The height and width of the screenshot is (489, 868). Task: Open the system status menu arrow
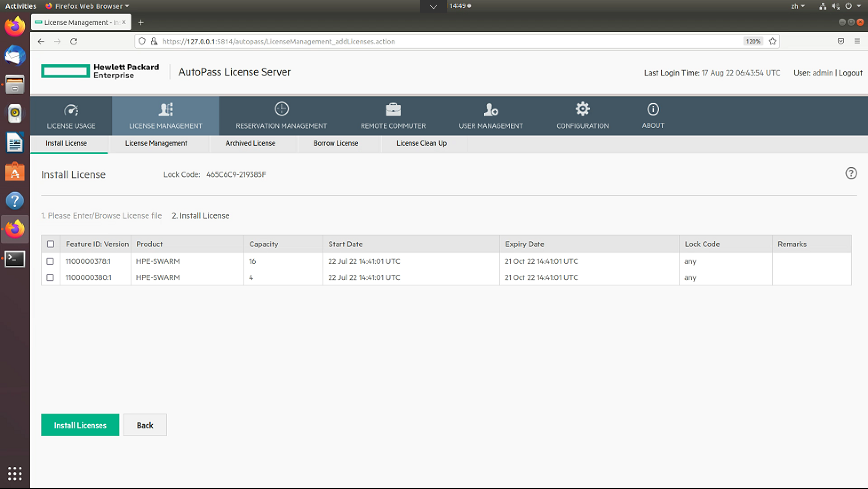point(859,6)
